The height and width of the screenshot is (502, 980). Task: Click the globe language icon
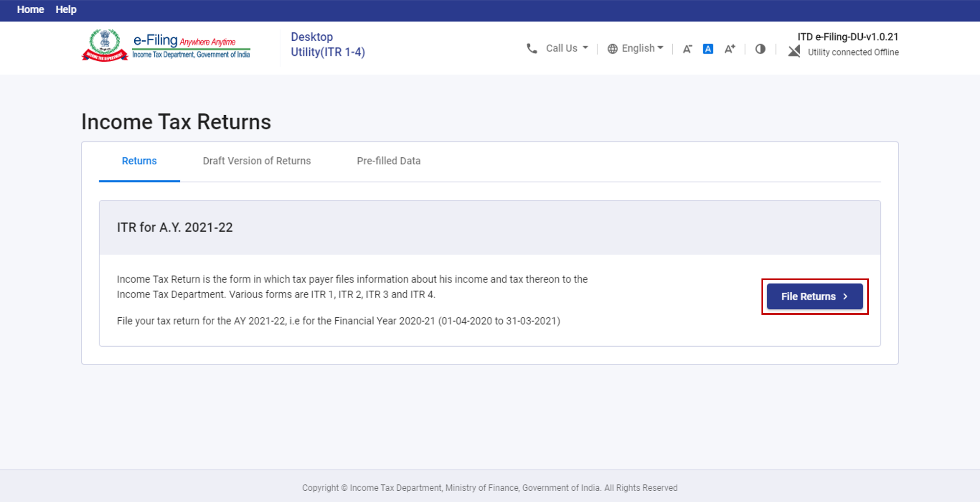[612, 48]
